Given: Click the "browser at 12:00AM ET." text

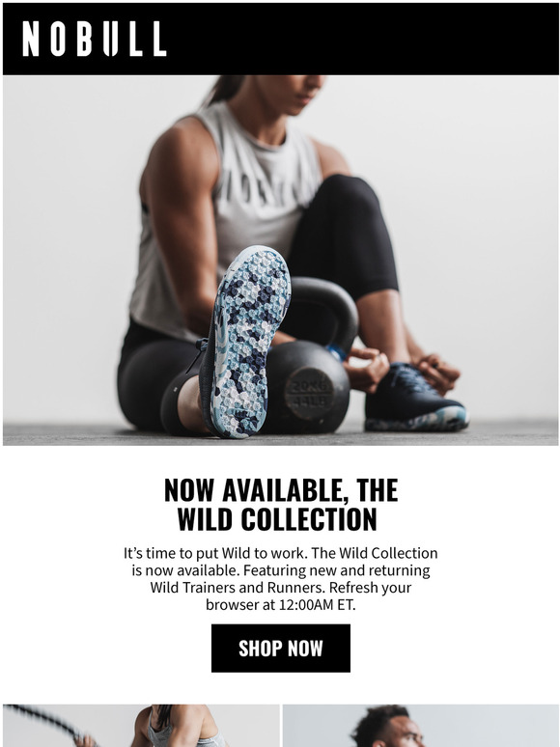Looking at the screenshot, I should pos(281,604).
